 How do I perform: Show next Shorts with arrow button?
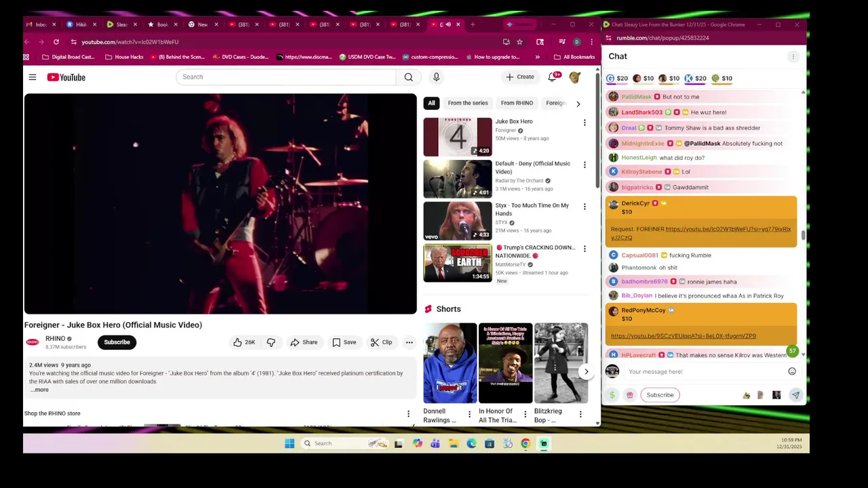pos(586,371)
